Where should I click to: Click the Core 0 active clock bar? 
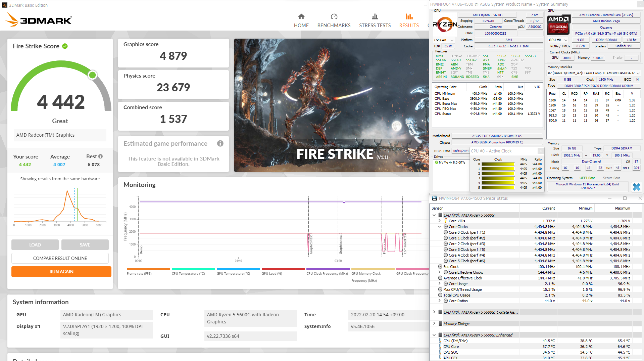(498, 164)
